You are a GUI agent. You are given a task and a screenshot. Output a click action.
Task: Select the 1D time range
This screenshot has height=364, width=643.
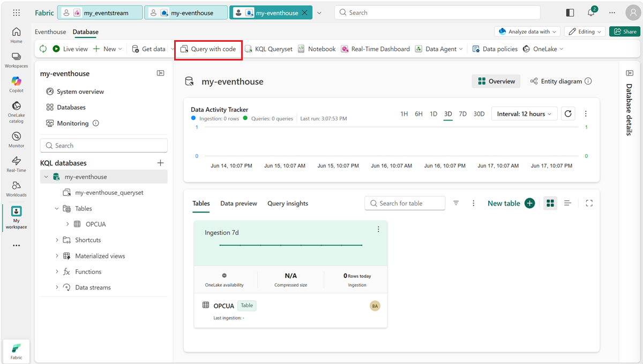(x=433, y=114)
